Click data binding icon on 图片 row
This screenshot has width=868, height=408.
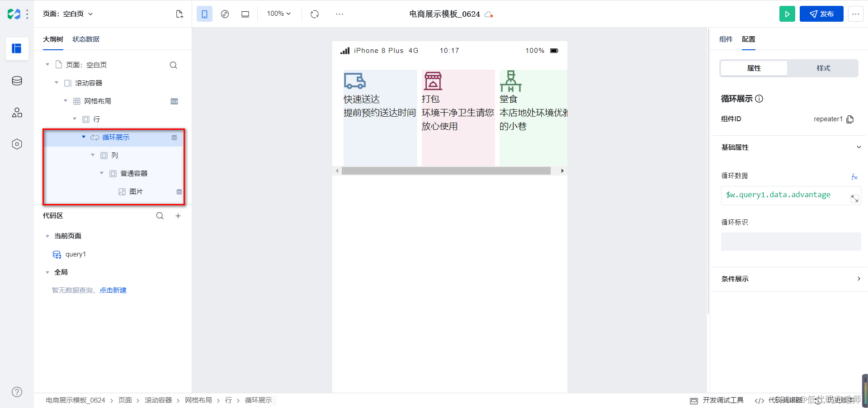(x=179, y=192)
